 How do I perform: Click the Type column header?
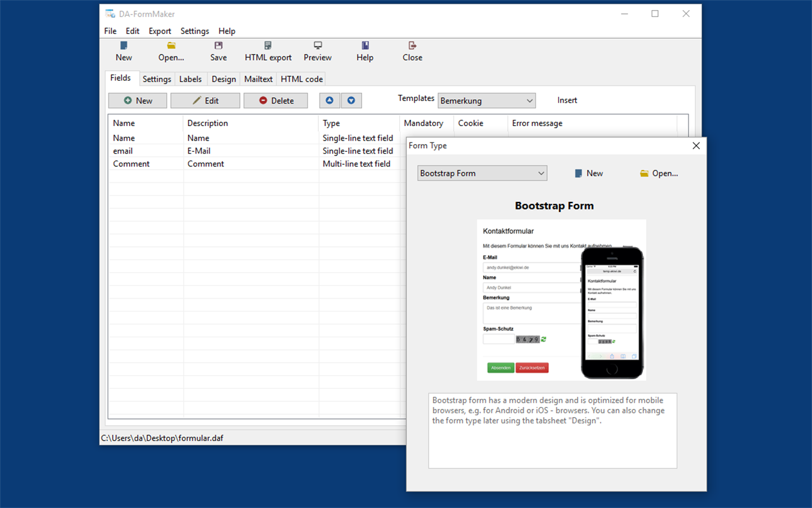click(359, 123)
